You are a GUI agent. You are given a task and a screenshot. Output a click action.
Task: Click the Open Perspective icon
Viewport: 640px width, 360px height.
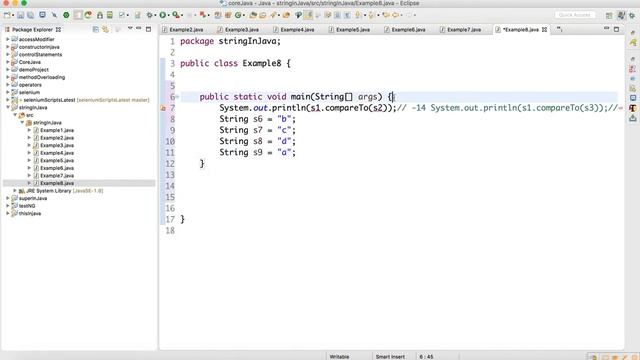[x=609, y=16]
